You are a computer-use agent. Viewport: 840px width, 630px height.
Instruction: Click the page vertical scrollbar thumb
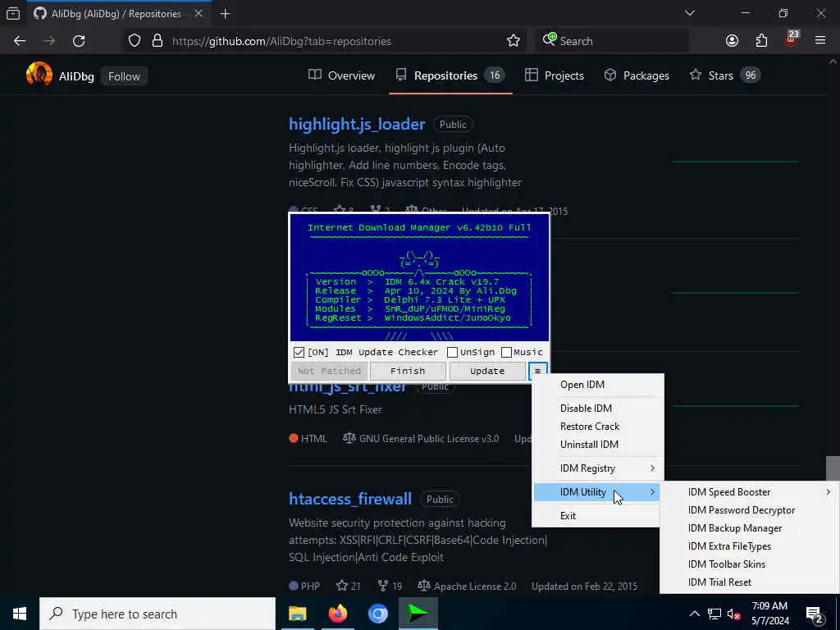[x=833, y=468]
